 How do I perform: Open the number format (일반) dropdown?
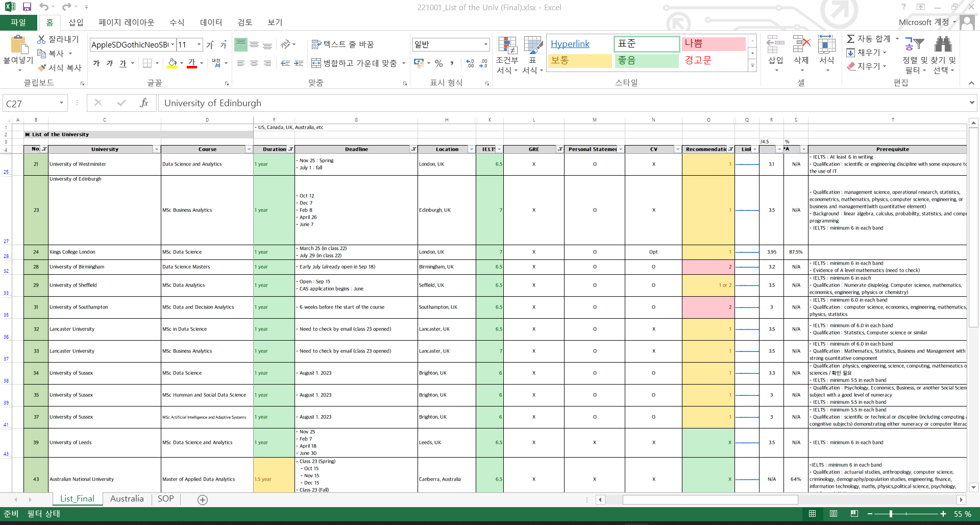tap(485, 45)
